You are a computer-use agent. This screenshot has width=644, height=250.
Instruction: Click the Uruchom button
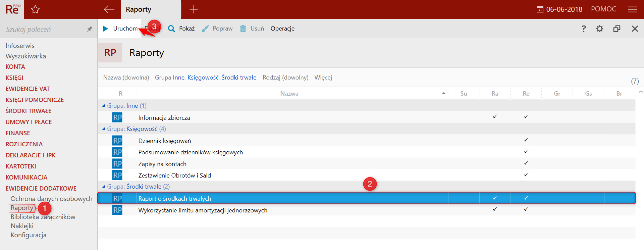tap(121, 29)
